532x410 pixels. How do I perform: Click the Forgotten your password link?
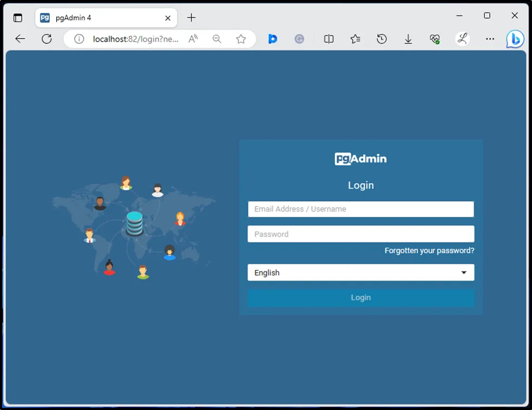tap(429, 251)
